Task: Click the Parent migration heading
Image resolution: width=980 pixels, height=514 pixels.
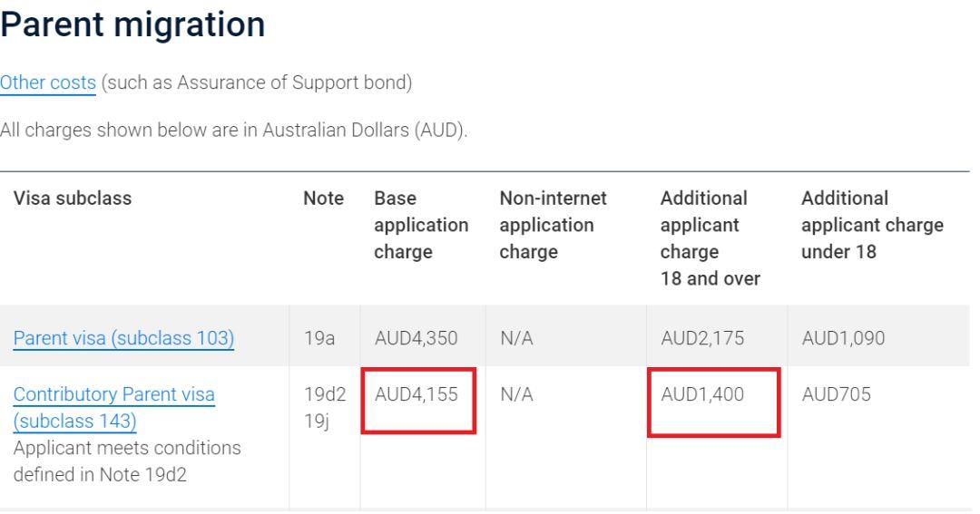Action: point(132,24)
